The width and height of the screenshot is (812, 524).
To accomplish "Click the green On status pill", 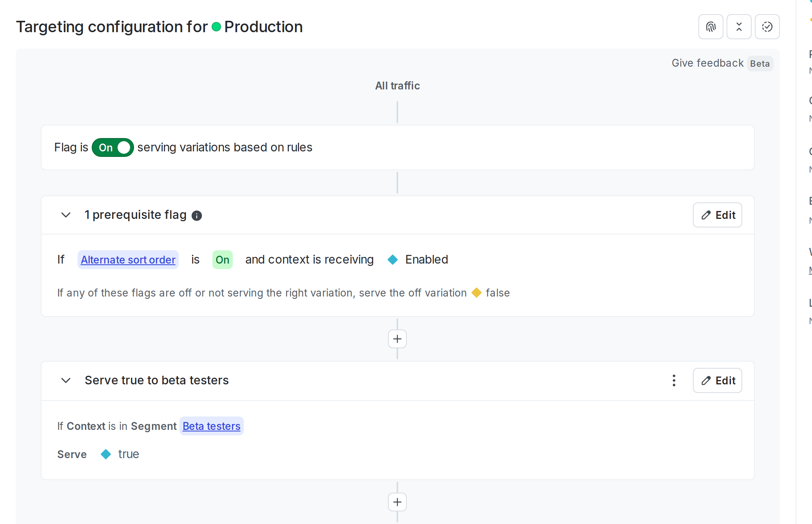I will 222,260.
